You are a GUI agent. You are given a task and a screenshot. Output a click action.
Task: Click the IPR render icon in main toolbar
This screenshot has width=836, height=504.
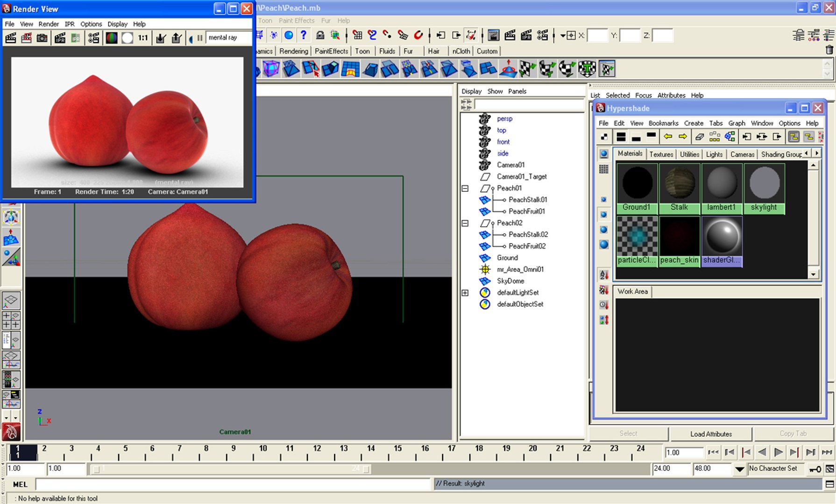526,35
